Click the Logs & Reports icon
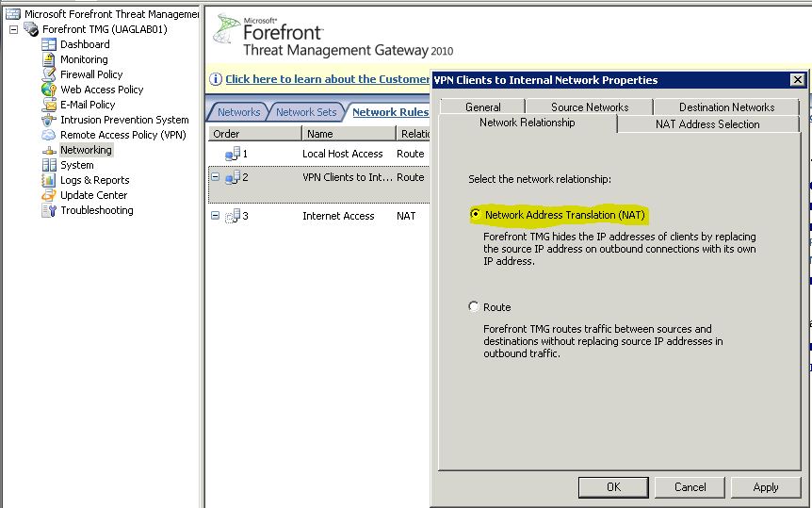812x508 pixels. point(49,180)
